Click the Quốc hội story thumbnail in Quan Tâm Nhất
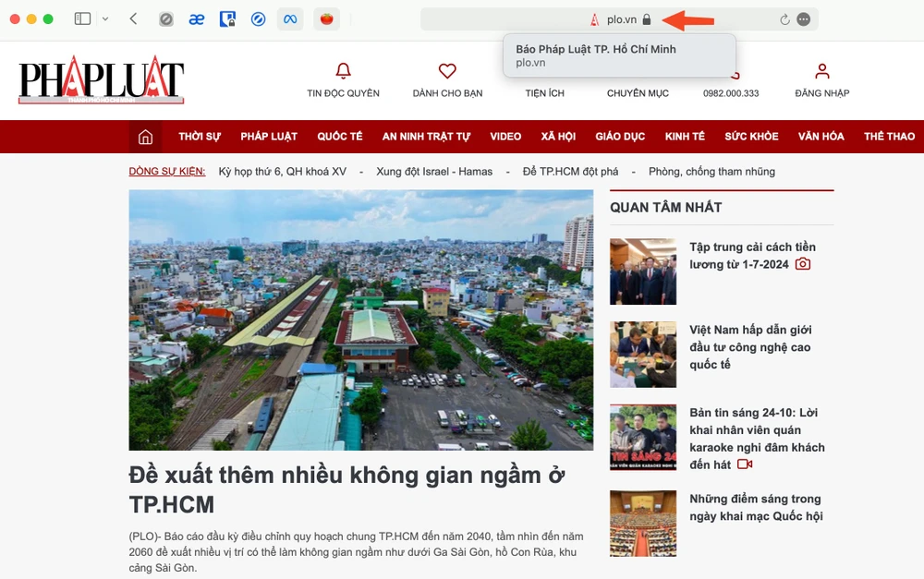 click(x=643, y=524)
